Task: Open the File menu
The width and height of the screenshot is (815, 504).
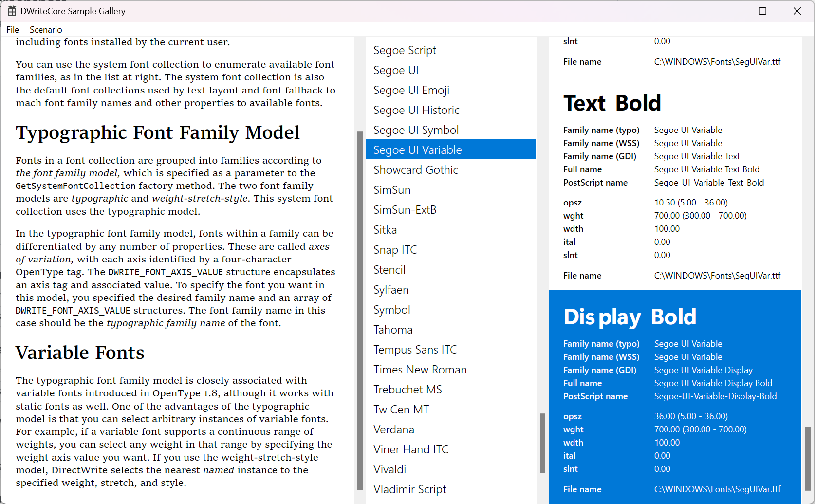Action: click(x=12, y=29)
